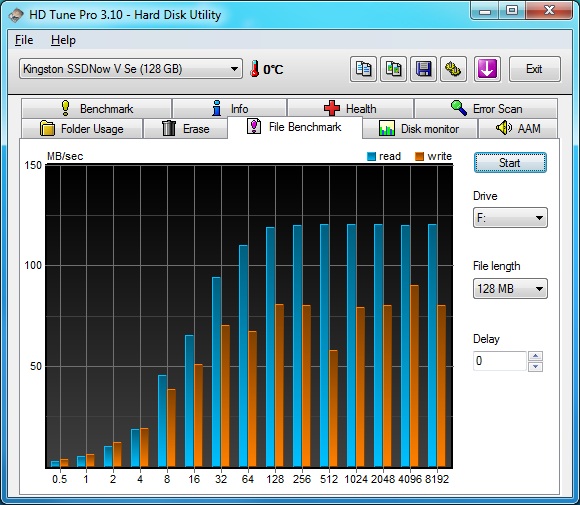Click the orange write legend swatch
This screenshot has width=580, height=505.
419,156
